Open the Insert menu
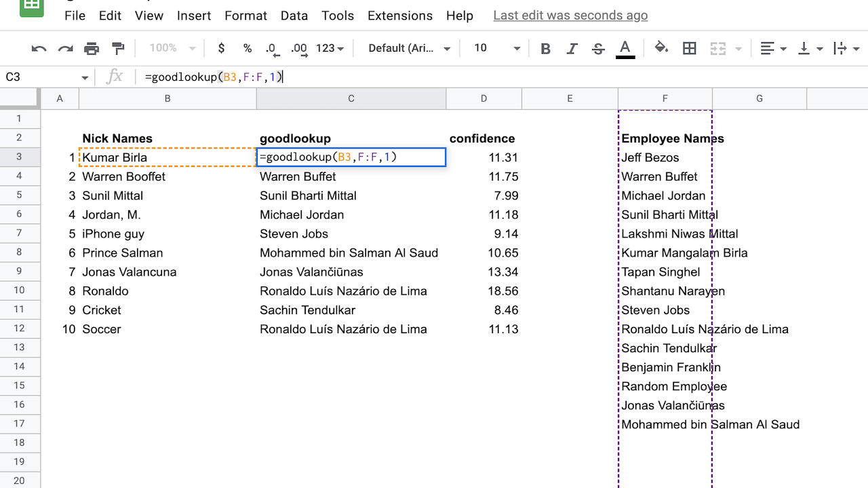868x488 pixels. click(x=194, y=15)
